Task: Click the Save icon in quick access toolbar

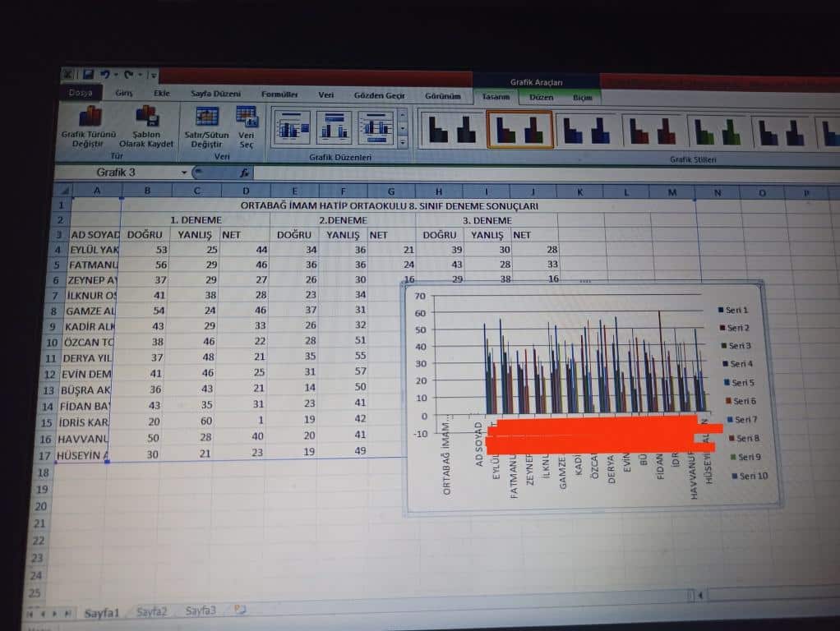Action: 87,76
